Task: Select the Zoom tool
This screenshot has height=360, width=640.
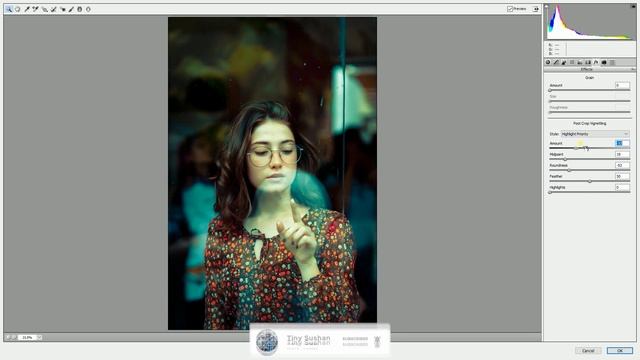Action: click(x=9, y=9)
